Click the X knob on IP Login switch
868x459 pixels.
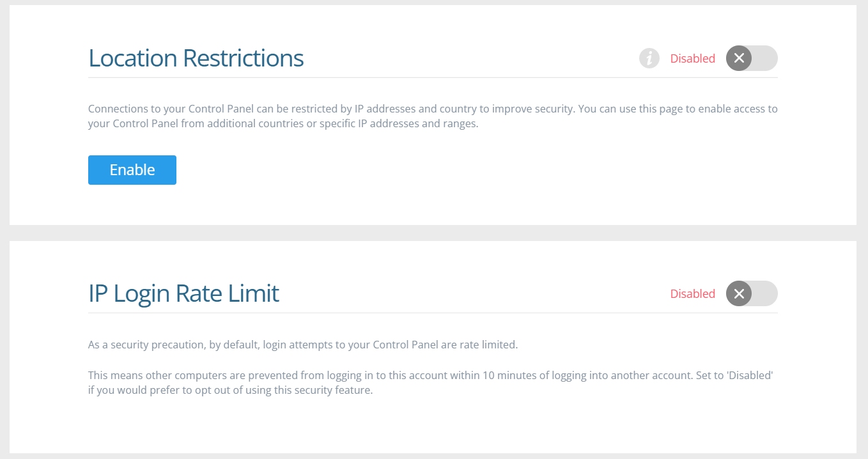click(739, 293)
